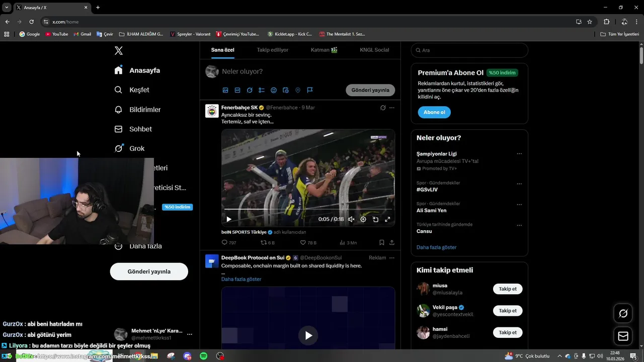Viewport: 644px width, 362px height.
Task: Open options for Ali Sami Yen trend
Action: pyautogui.click(x=519, y=205)
